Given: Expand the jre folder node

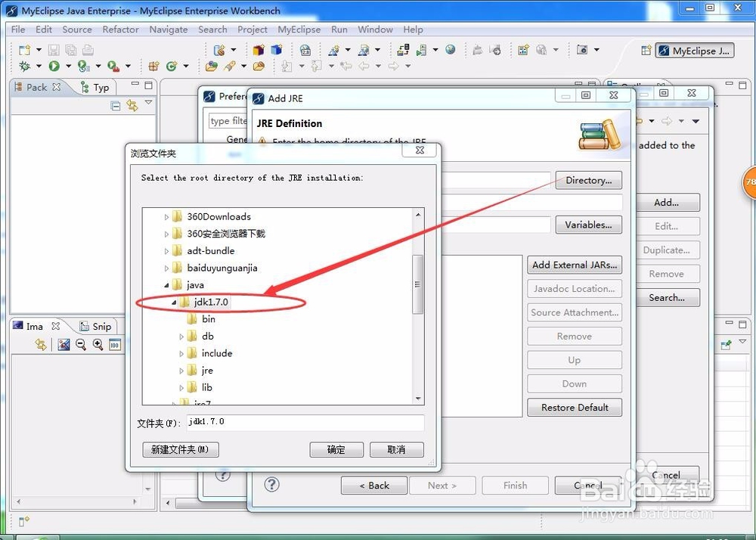Looking at the screenshot, I should point(181,371).
